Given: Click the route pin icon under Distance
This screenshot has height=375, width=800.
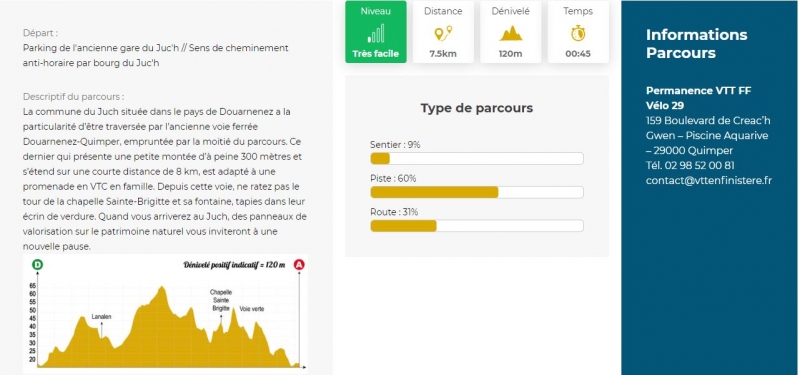Looking at the screenshot, I should tap(443, 34).
